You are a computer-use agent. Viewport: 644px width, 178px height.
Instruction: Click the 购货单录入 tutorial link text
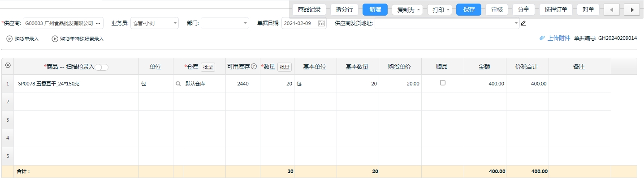(27, 39)
